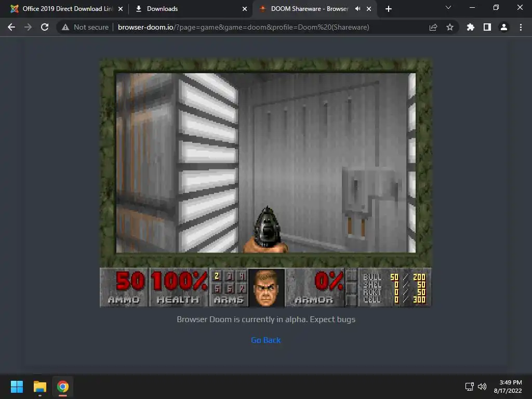Restore down the Chrome window
The image size is (532, 399).
tap(496, 7)
